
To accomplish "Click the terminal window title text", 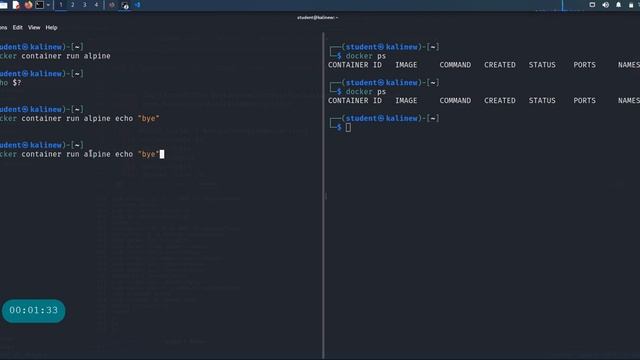I will tap(318, 18).
